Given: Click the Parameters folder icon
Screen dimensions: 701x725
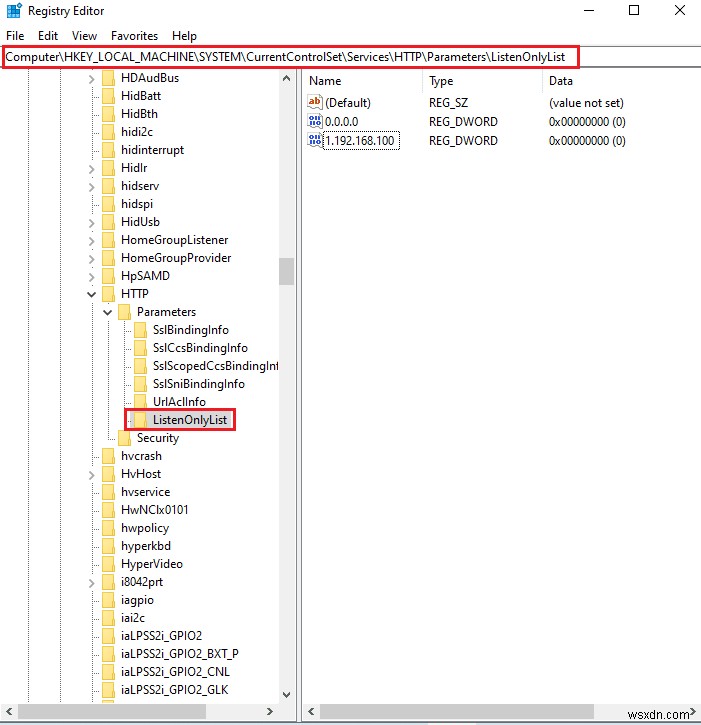Looking at the screenshot, I should point(125,312).
